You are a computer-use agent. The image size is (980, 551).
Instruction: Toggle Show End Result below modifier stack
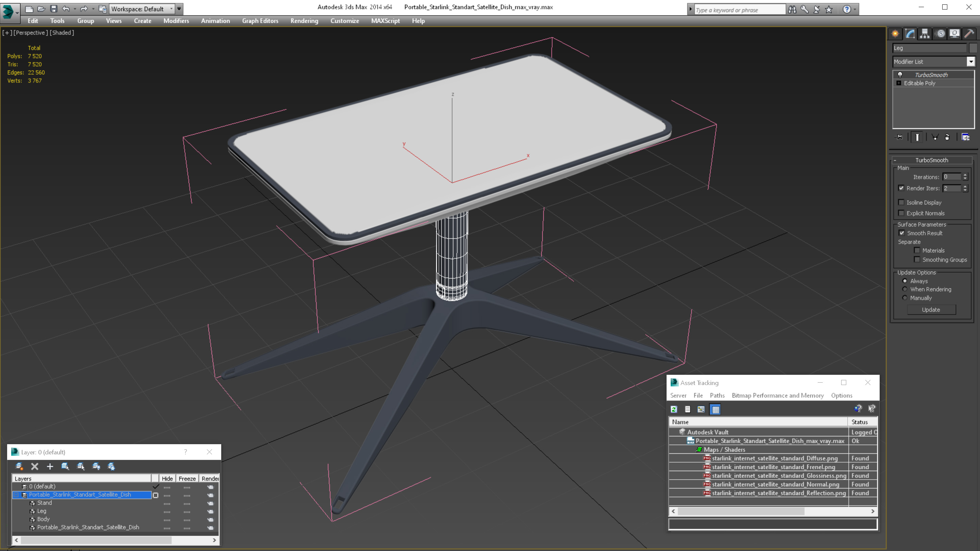tap(917, 137)
